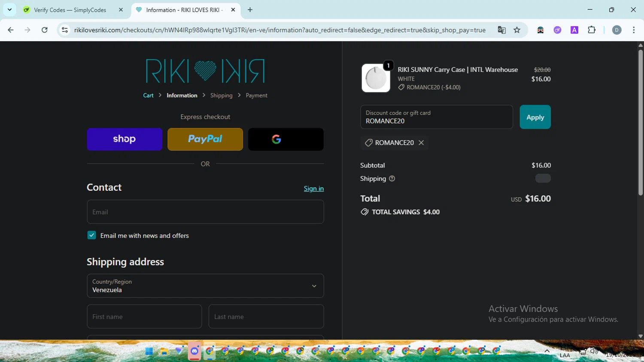Click the scrollbar down arrow

pos(640,336)
